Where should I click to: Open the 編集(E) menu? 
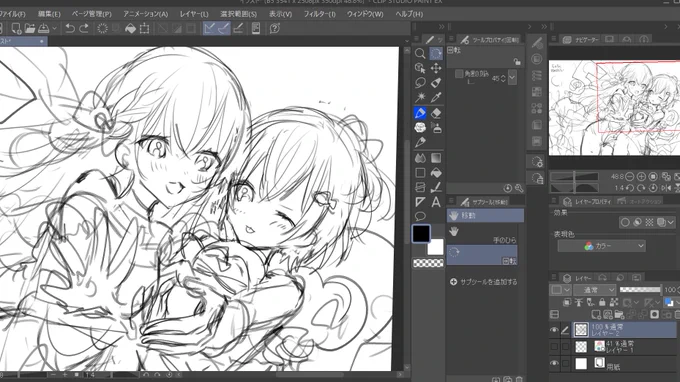[49, 14]
